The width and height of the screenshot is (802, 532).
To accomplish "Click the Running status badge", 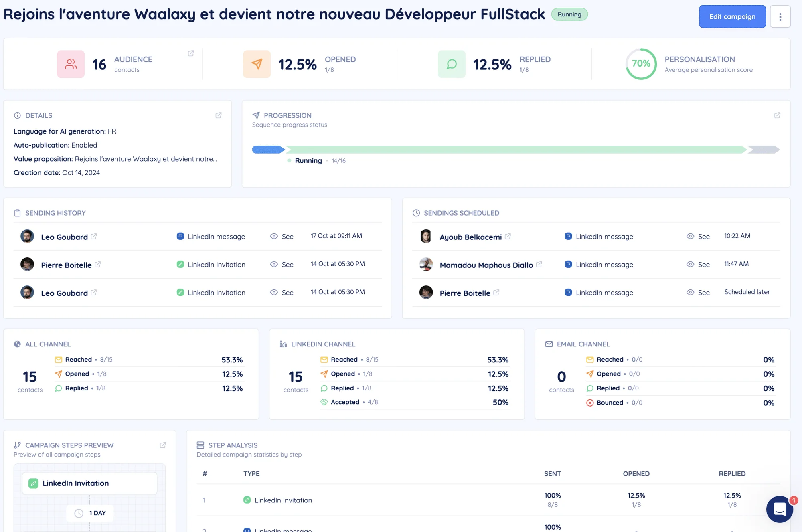I will tap(569, 14).
